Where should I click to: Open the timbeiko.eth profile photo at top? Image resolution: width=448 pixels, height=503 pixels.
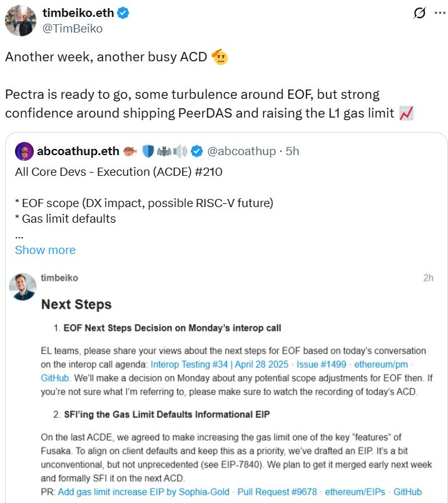[x=21, y=21]
